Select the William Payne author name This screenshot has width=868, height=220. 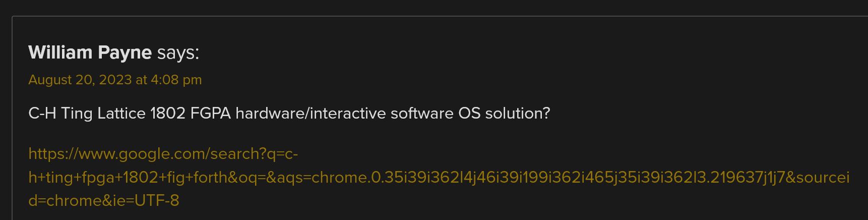[90, 52]
